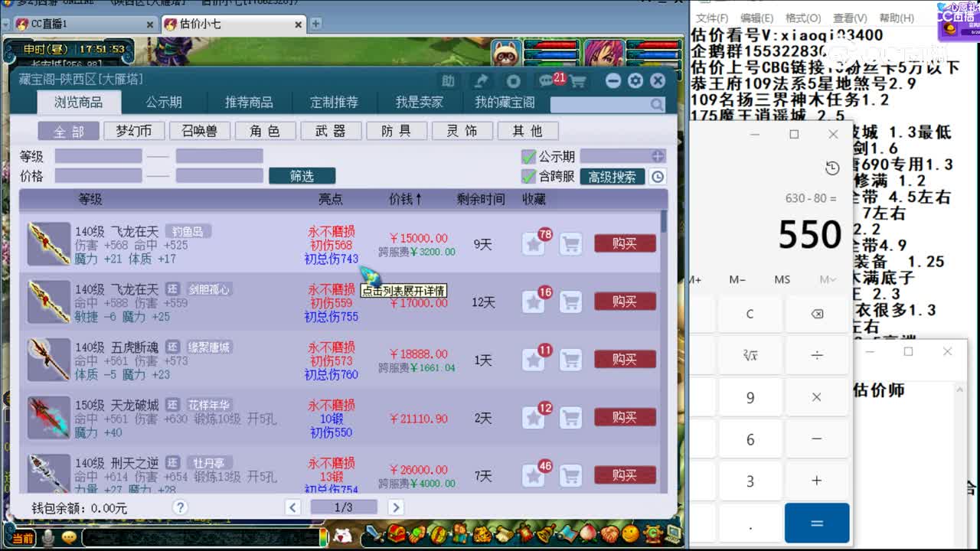Screen dimensions: 980x551
Task: Select the 梦幻币 category filter
Action: [x=134, y=131]
